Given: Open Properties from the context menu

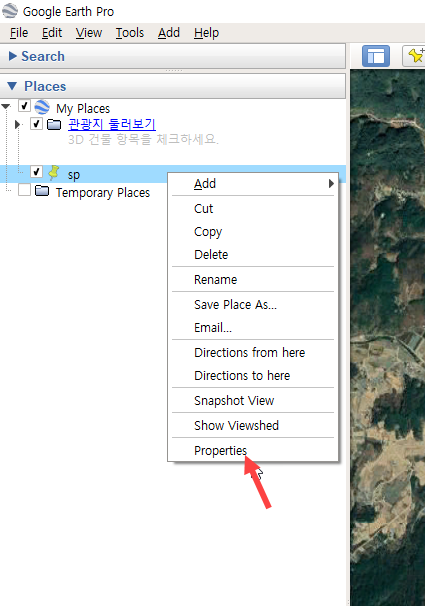Looking at the screenshot, I should (x=253, y=450).
